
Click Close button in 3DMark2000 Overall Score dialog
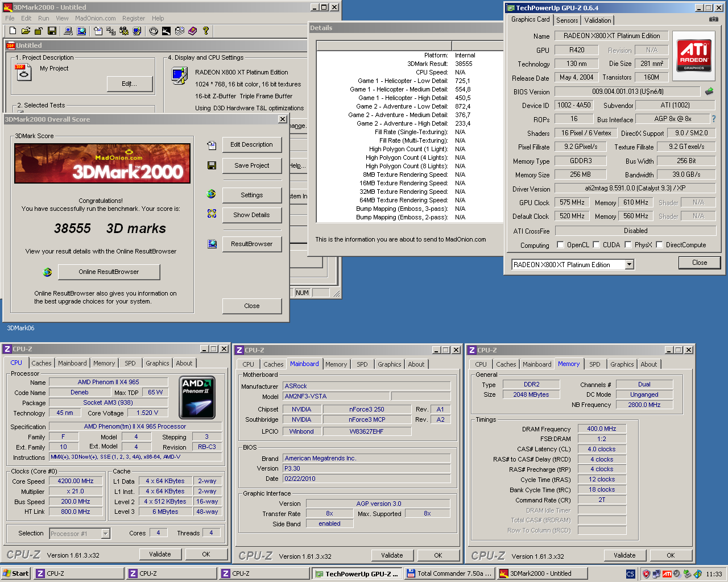point(251,306)
